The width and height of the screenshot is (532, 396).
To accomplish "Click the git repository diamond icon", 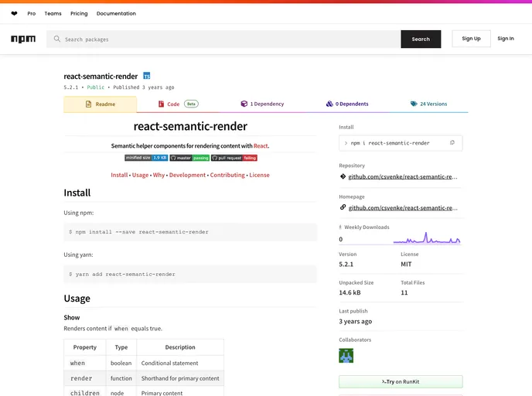I will 343,176.
